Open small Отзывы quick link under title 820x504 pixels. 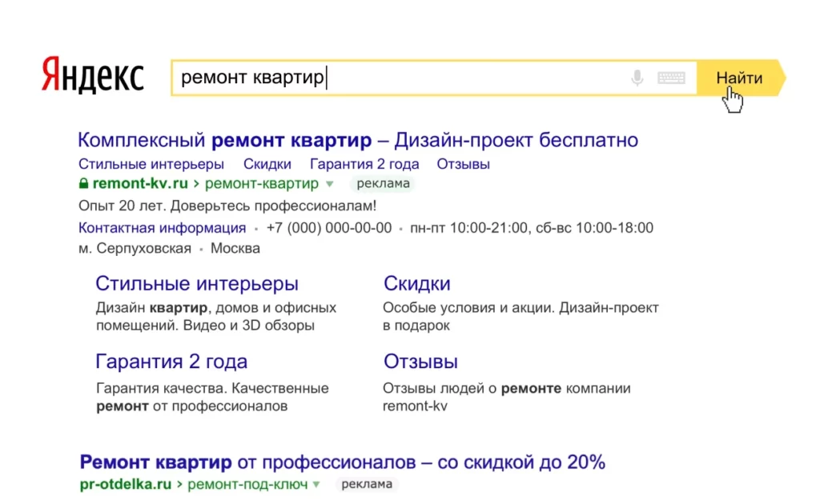pyautogui.click(x=464, y=164)
